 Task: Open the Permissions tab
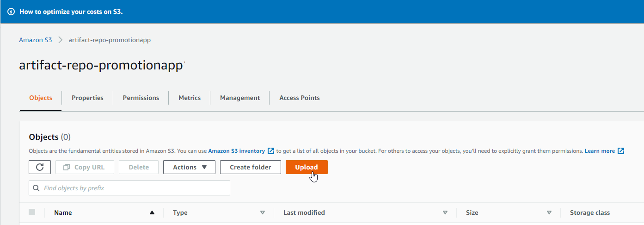141,98
